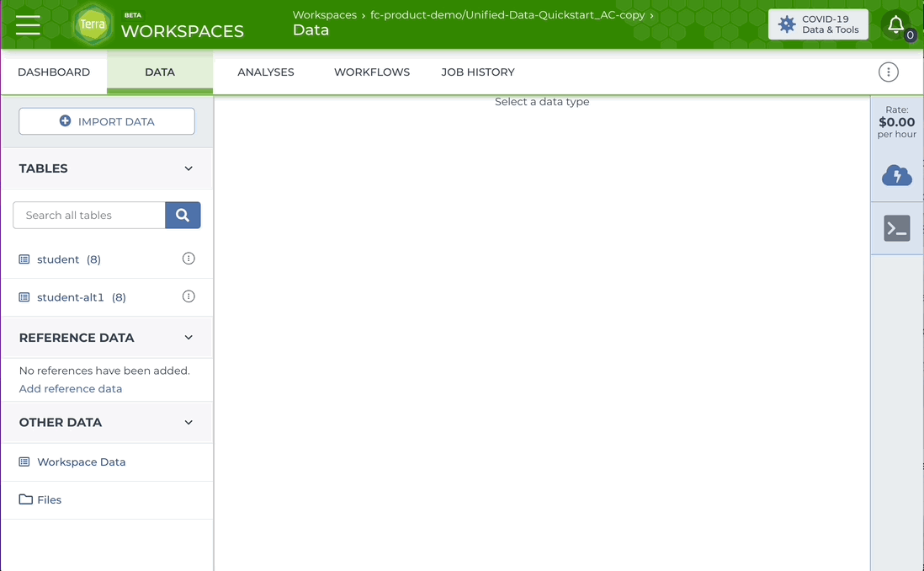Click Workspaces breadcrumb link
Image resolution: width=924 pixels, height=571 pixels.
pos(325,15)
